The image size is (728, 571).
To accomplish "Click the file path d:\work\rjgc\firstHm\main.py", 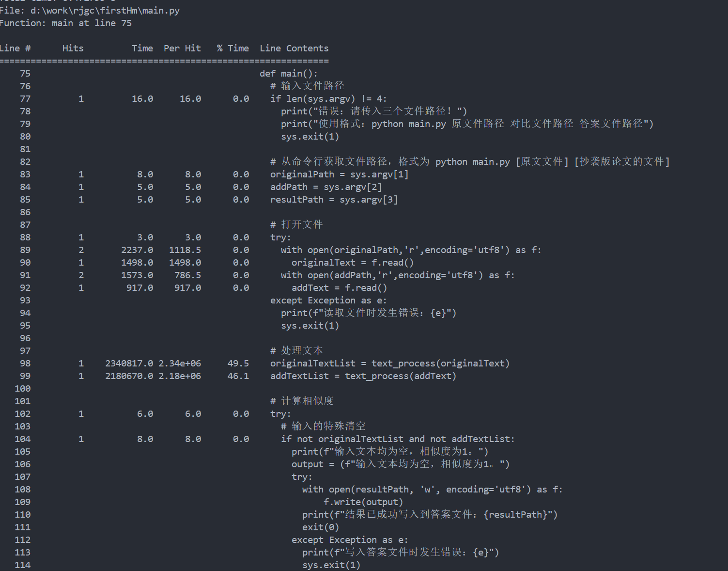I will (x=105, y=11).
